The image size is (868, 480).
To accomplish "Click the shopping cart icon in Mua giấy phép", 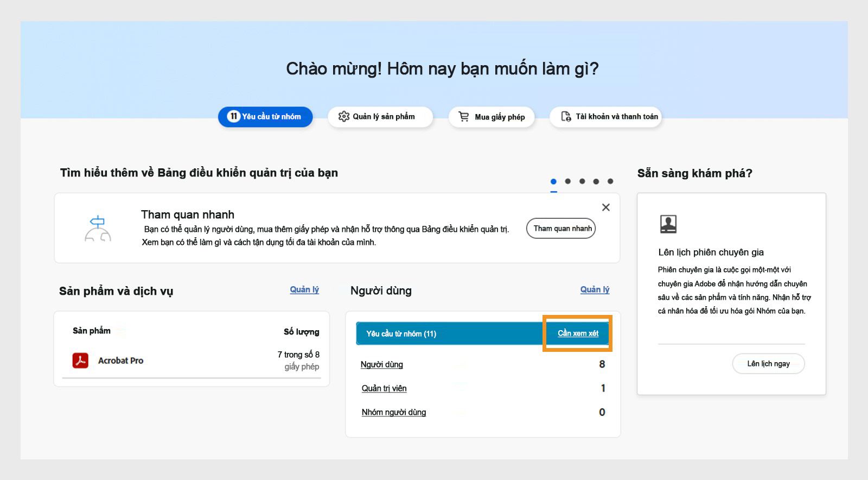I will pyautogui.click(x=463, y=117).
